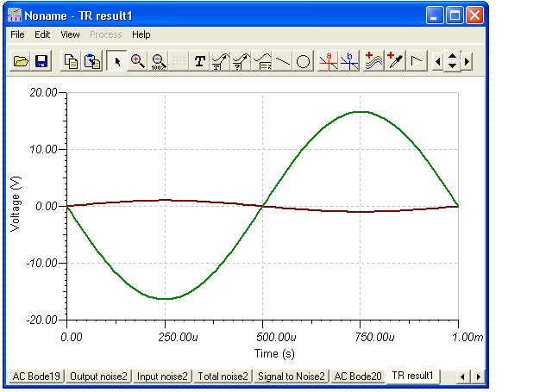Image resolution: width=552 pixels, height=392 pixels.
Task: Click the eyedropper add curve icon
Action: point(395,61)
